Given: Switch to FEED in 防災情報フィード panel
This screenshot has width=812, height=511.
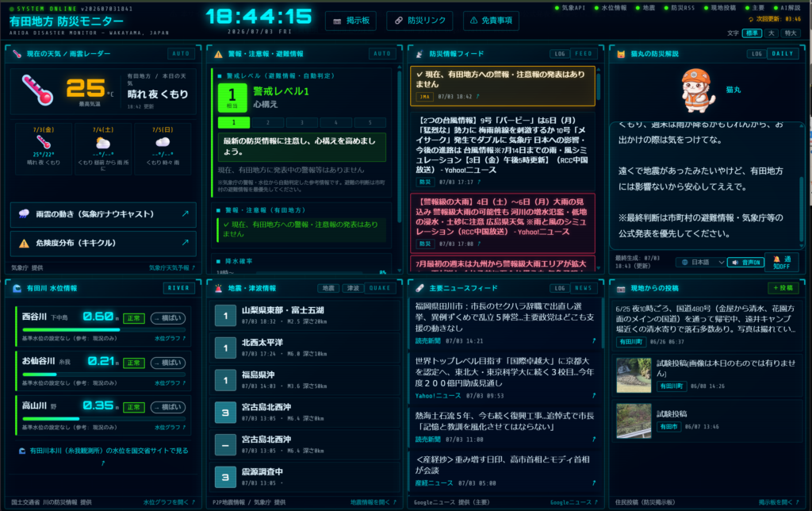Looking at the screenshot, I should click(584, 53).
